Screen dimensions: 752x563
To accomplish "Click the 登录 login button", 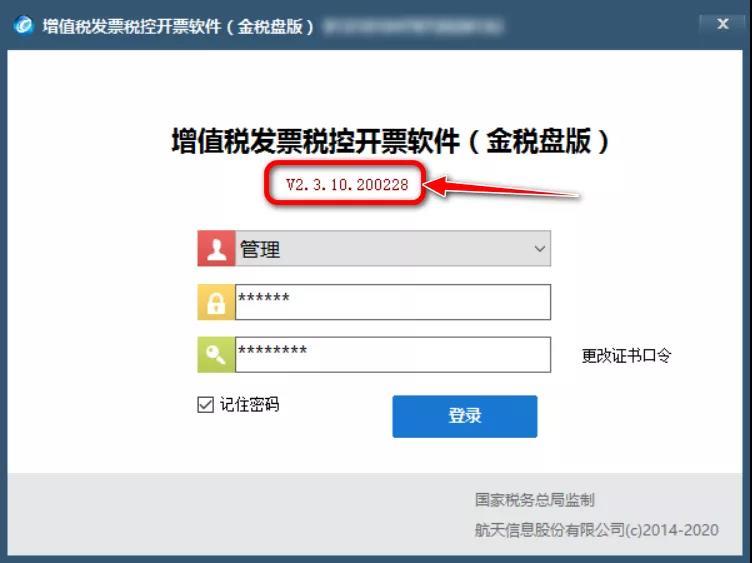I will 465,416.
